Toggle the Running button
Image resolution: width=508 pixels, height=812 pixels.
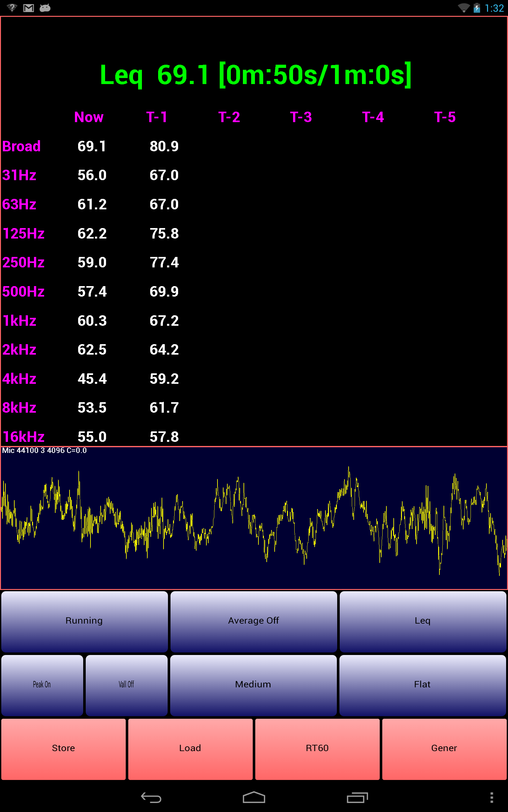[x=84, y=622]
